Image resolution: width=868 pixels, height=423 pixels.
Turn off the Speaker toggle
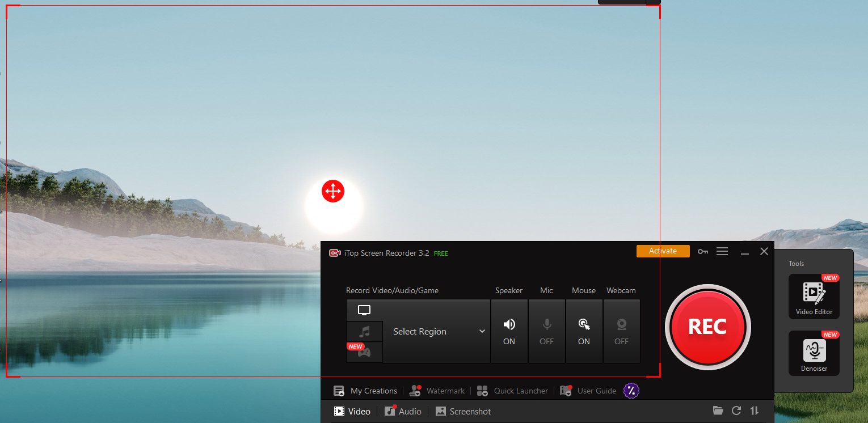[x=509, y=331]
